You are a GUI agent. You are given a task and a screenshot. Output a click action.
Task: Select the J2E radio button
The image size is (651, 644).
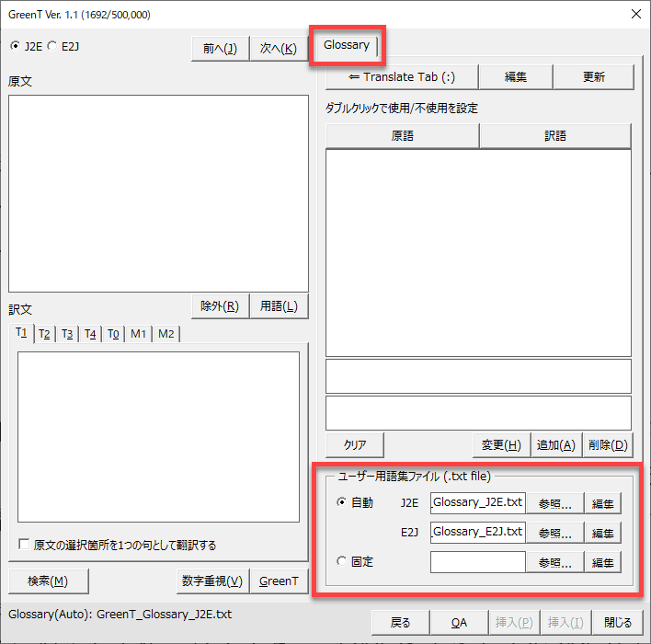click(x=15, y=46)
